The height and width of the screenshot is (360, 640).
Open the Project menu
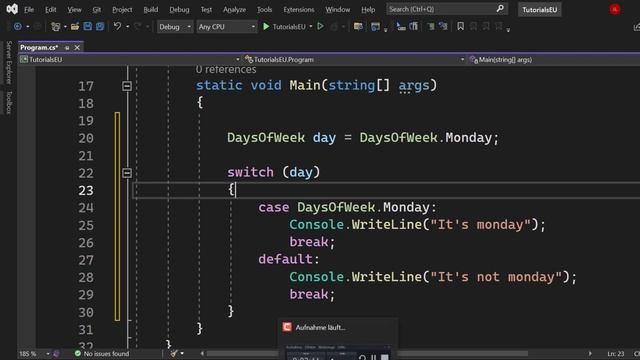coord(122,9)
